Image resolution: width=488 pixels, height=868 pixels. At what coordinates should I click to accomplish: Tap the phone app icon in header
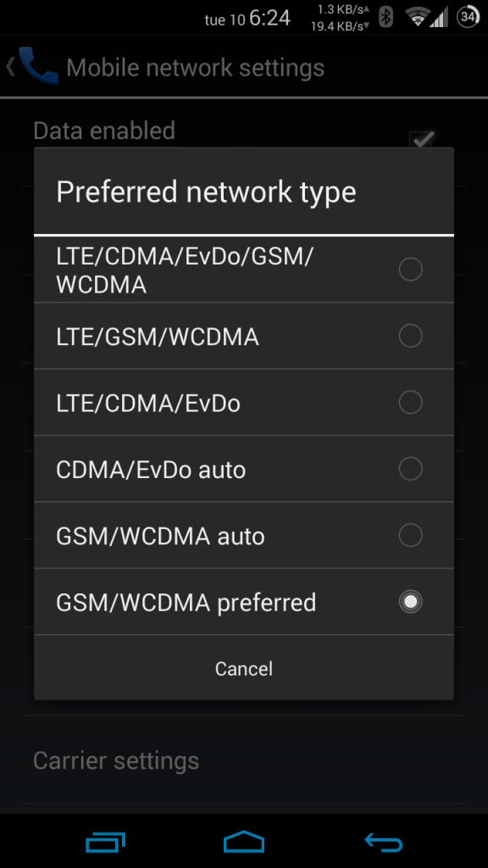point(37,66)
